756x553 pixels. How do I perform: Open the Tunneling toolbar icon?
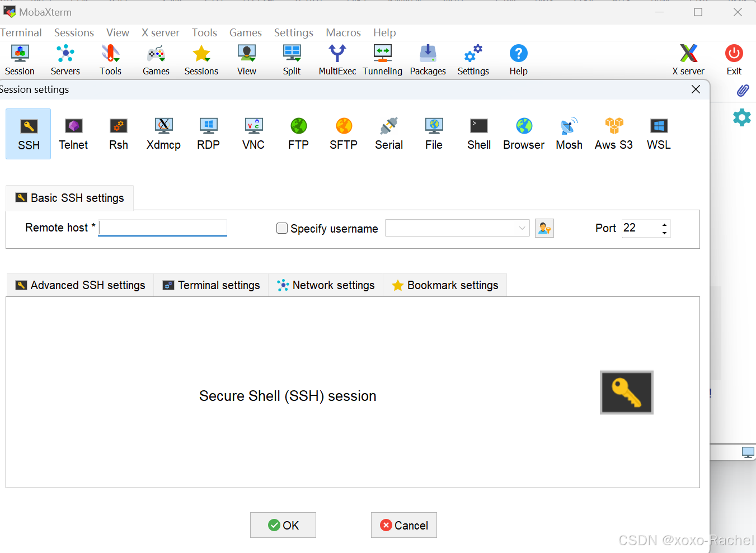[x=383, y=60]
